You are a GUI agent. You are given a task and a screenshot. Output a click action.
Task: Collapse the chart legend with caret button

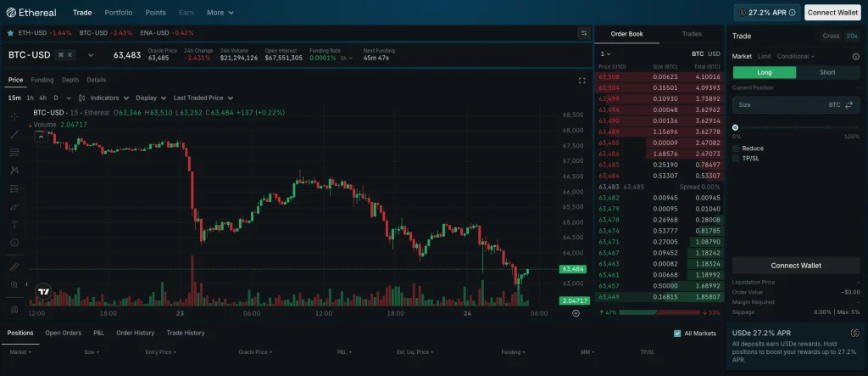tap(41, 137)
